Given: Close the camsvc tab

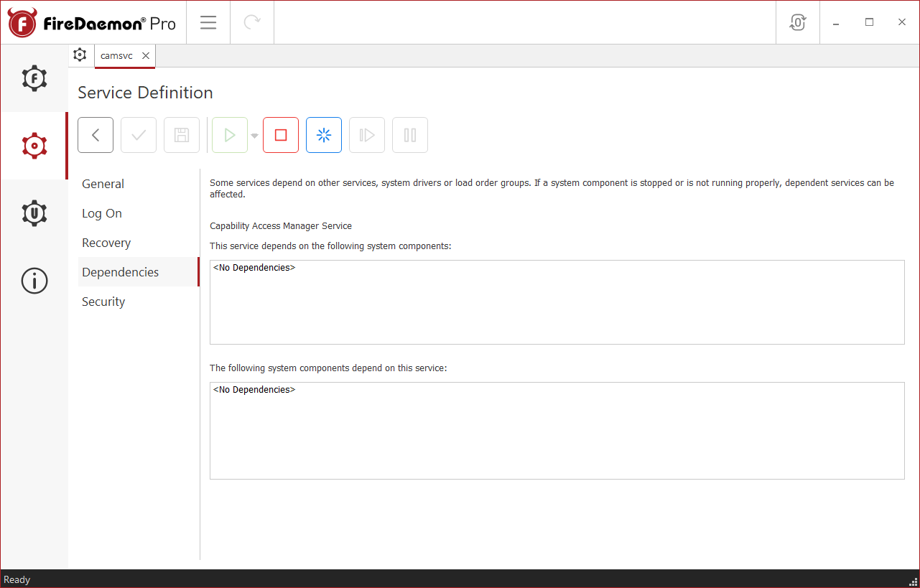Looking at the screenshot, I should (146, 55).
